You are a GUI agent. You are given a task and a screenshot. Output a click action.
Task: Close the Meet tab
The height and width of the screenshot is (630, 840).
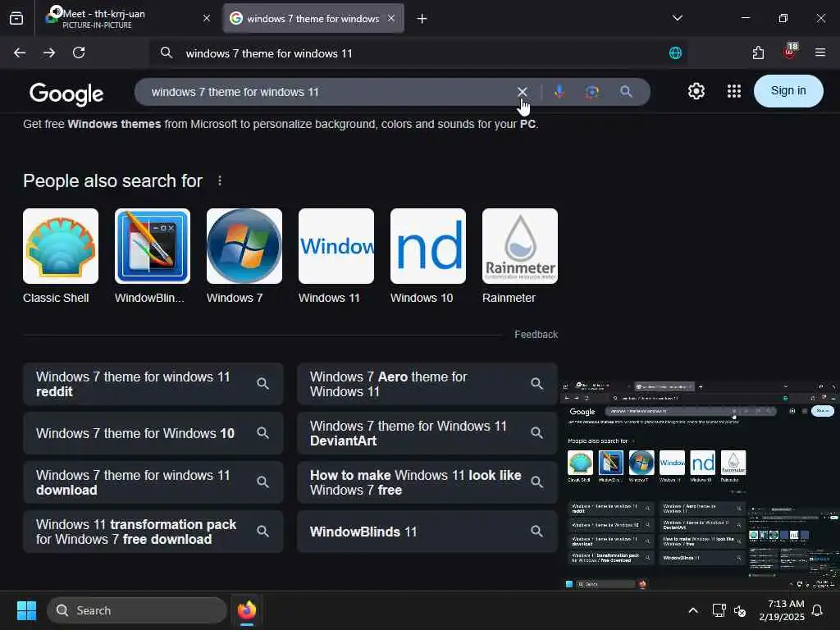point(207,19)
